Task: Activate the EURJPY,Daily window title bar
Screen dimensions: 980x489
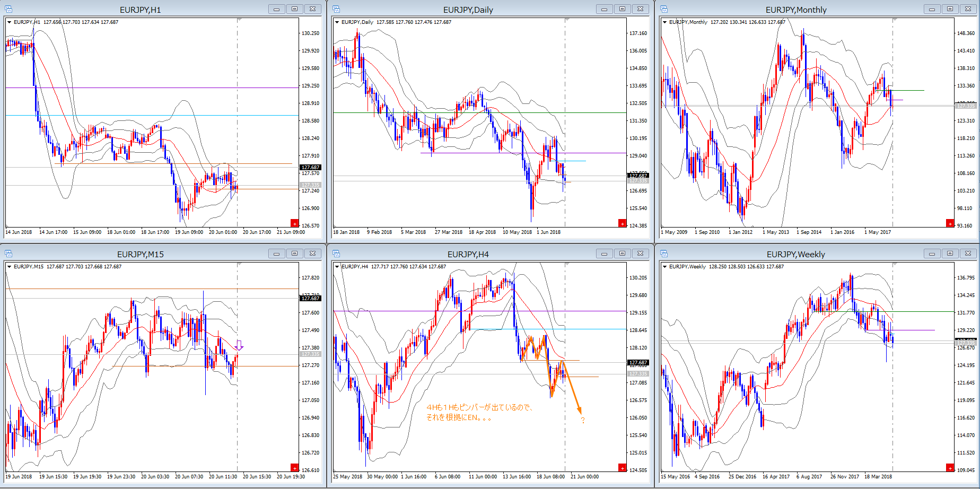Action: [x=468, y=10]
